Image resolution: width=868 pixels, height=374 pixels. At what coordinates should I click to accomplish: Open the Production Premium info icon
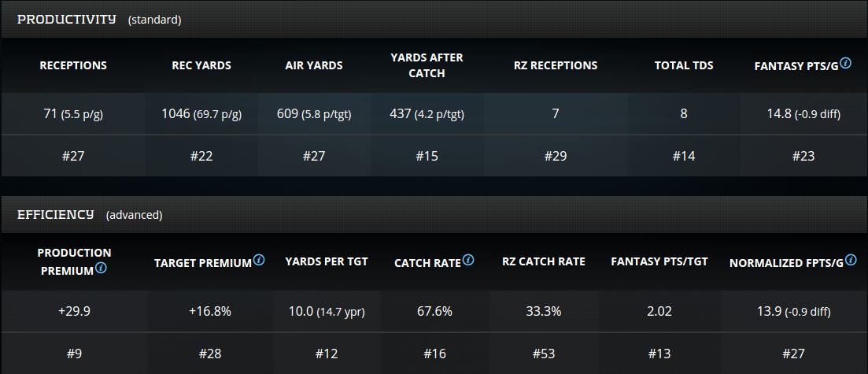[x=102, y=269]
